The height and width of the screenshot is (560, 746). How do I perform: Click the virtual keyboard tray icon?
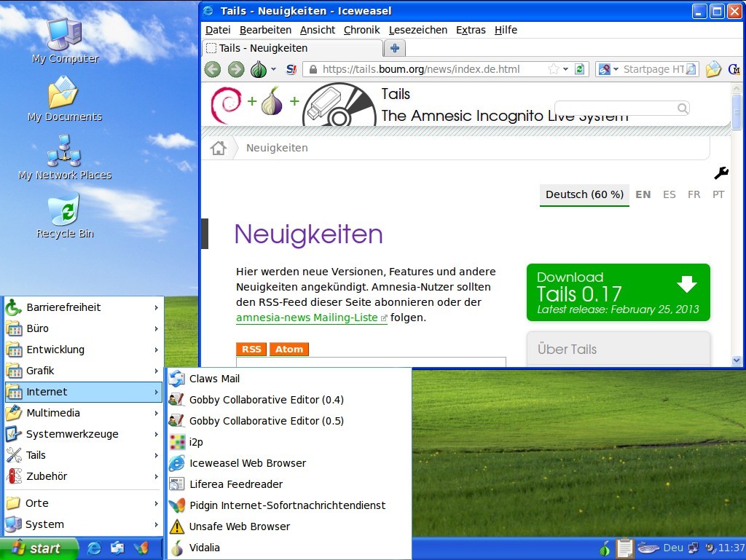[648, 548]
